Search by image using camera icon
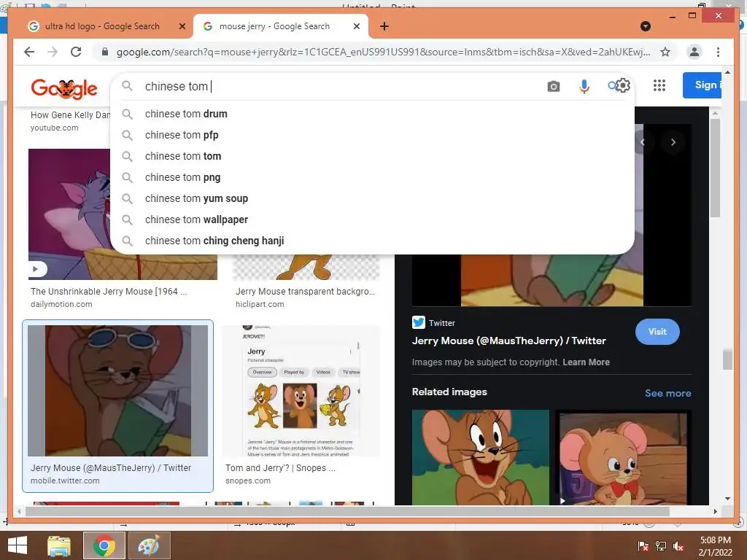Image resolution: width=747 pixels, height=560 pixels. point(553,86)
